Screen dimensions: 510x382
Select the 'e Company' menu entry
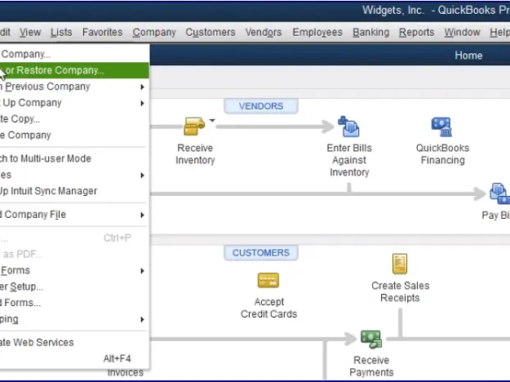coord(74,135)
